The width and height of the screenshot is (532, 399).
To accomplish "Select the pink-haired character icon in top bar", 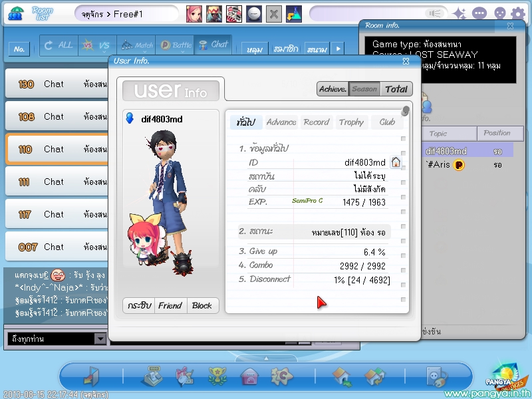I will point(194,14).
